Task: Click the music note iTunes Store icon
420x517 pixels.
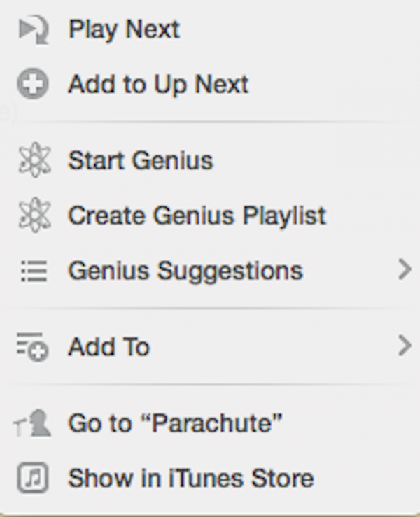Action: (33, 478)
